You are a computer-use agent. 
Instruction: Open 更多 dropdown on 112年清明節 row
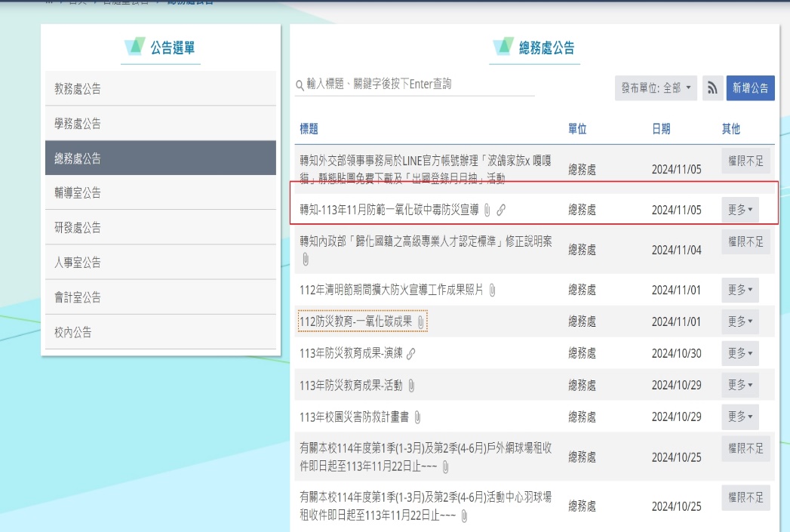739,290
